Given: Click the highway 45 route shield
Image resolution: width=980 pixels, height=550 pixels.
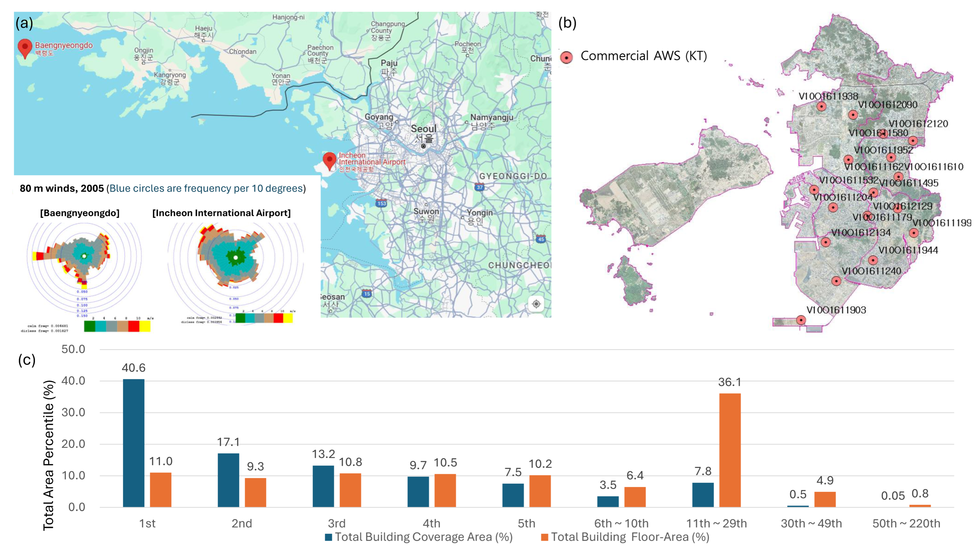Looking at the screenshot, I should (x=541, y=239).
